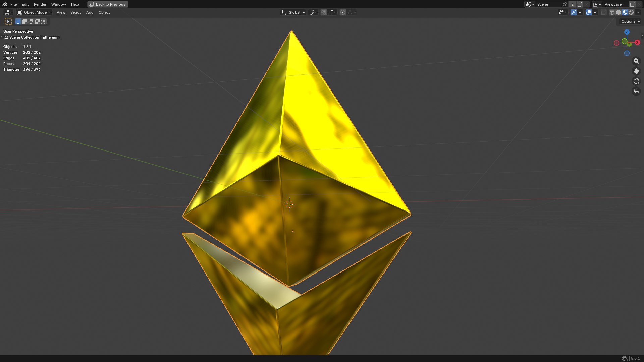Toggle snapping magnet icon
This screenshot has height=362, width=644.
tap(324, 12)
